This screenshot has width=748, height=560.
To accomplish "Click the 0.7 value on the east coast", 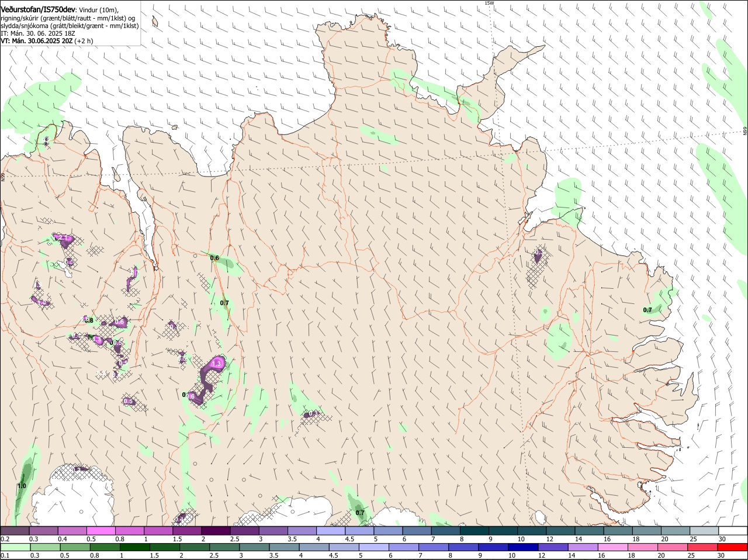I will (x=647, y=310).
